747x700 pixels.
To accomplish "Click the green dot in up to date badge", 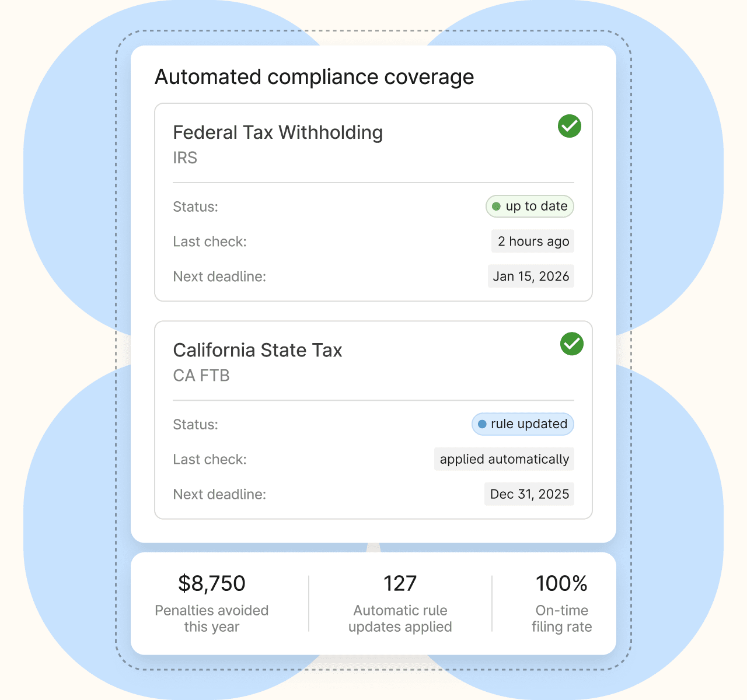I will [x=496, y=206].
